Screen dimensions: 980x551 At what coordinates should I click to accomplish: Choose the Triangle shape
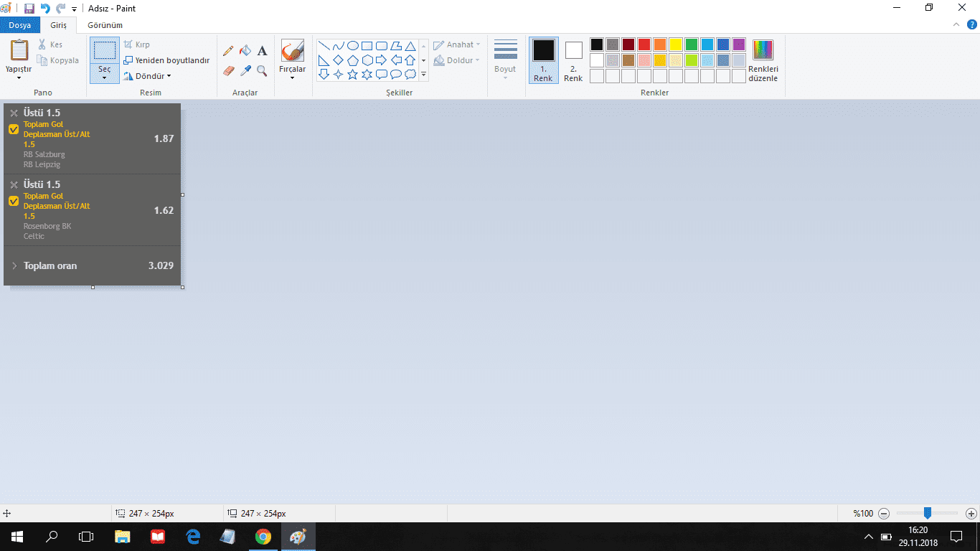pos(410,45)
